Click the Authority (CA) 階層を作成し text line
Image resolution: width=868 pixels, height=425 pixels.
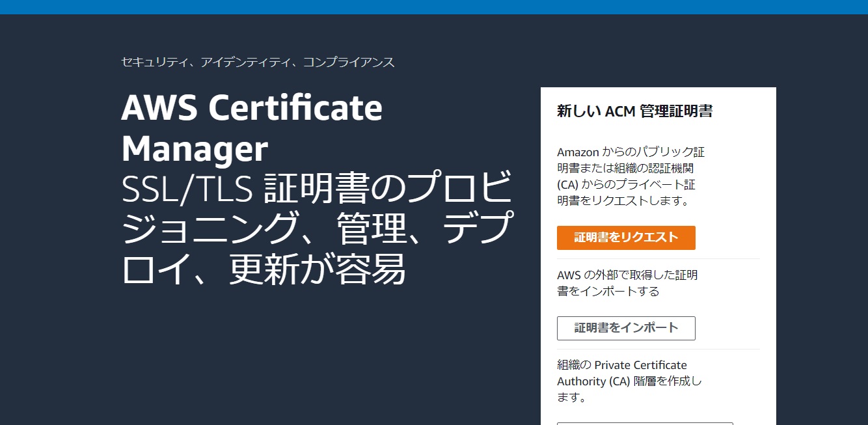point(629,381)
